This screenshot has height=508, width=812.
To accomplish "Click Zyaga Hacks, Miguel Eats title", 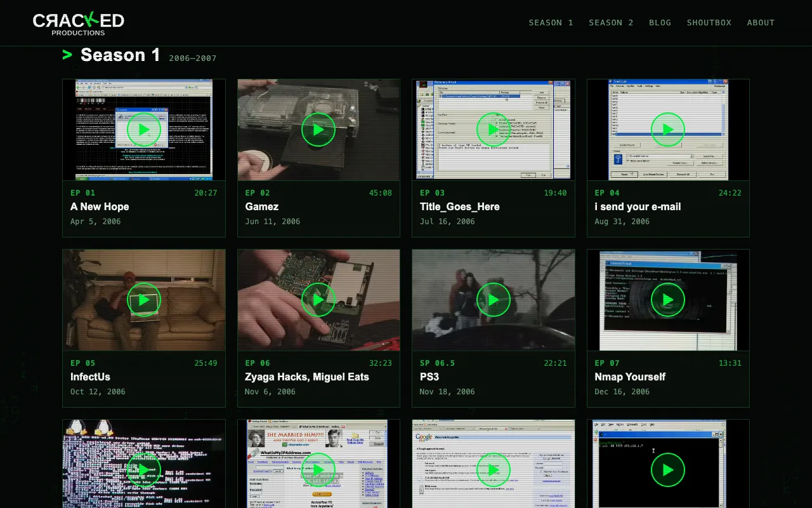I will pos(307,377).
